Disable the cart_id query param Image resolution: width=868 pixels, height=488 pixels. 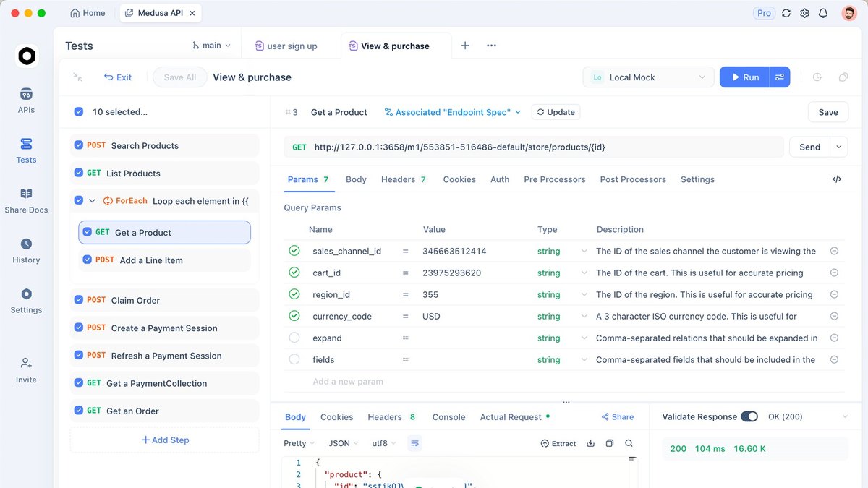pyautogui.click(x=294, y=273)
